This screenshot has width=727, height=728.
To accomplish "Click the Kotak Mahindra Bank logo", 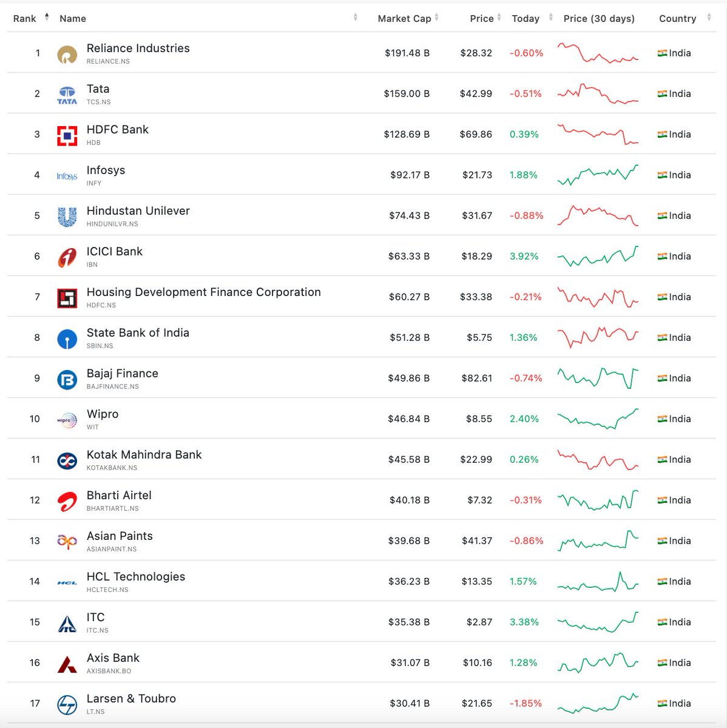I will tap(67, 461).
